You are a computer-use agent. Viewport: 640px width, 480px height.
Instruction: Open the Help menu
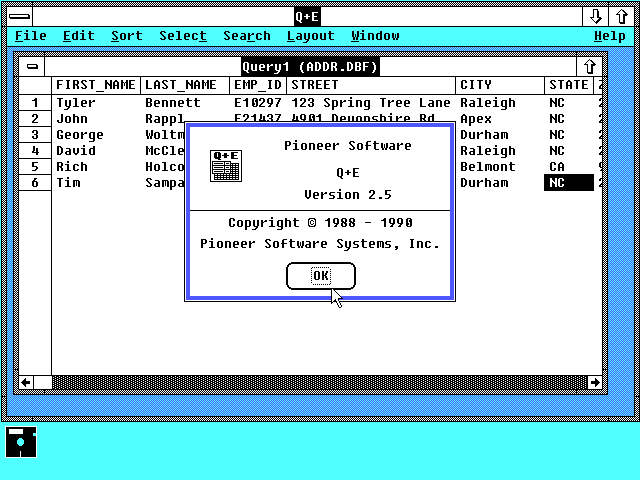609,36
